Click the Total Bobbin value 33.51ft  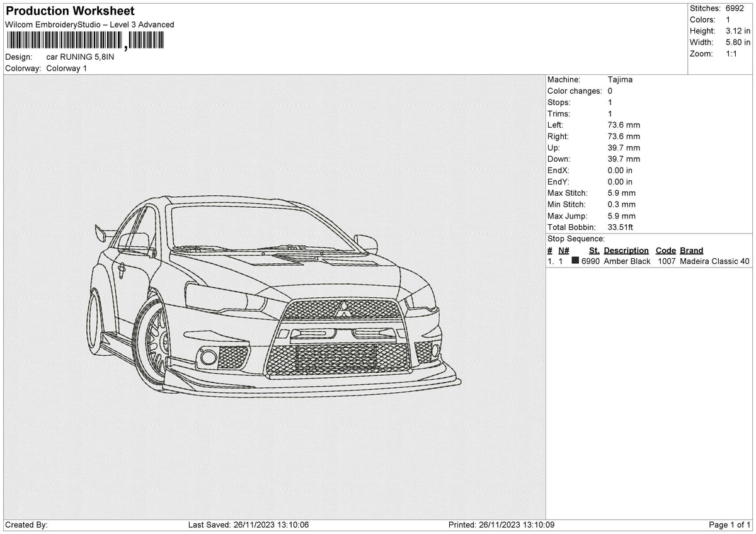[x=621, y=227]
